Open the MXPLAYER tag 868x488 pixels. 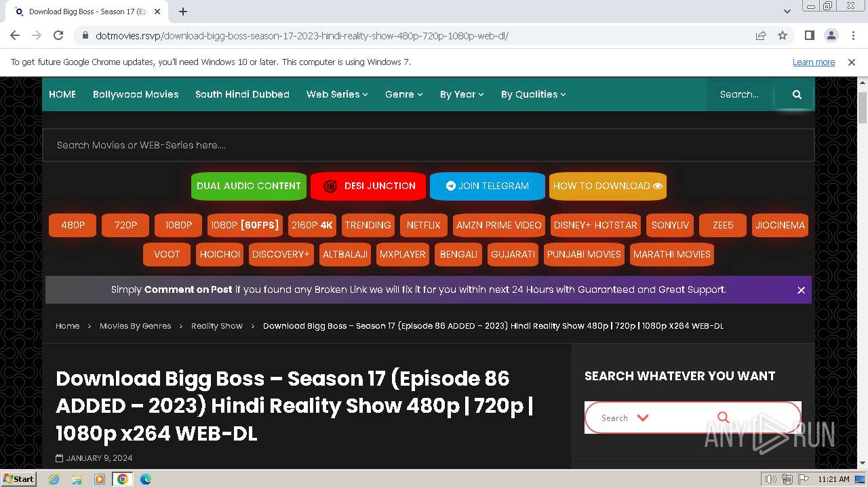[403, 254]
